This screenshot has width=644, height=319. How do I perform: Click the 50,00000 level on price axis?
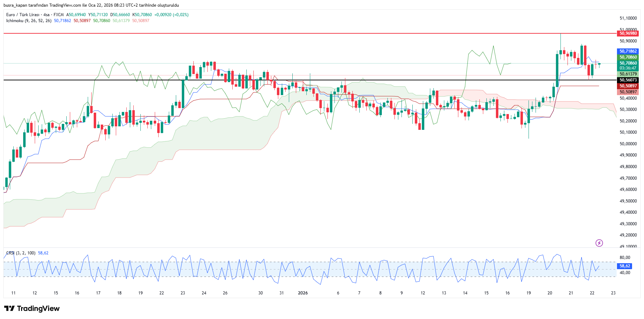point(628,144)
